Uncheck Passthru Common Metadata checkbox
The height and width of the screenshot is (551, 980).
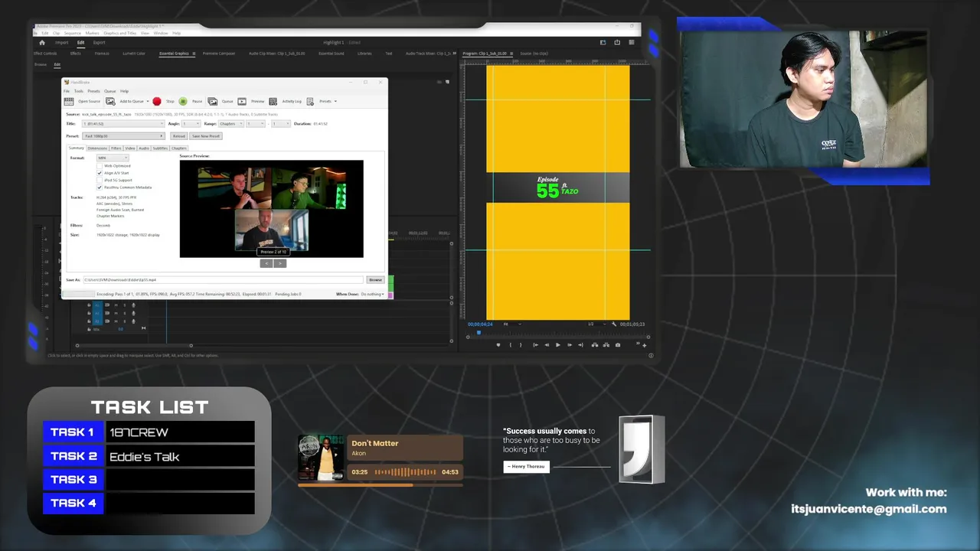point(100,187)
